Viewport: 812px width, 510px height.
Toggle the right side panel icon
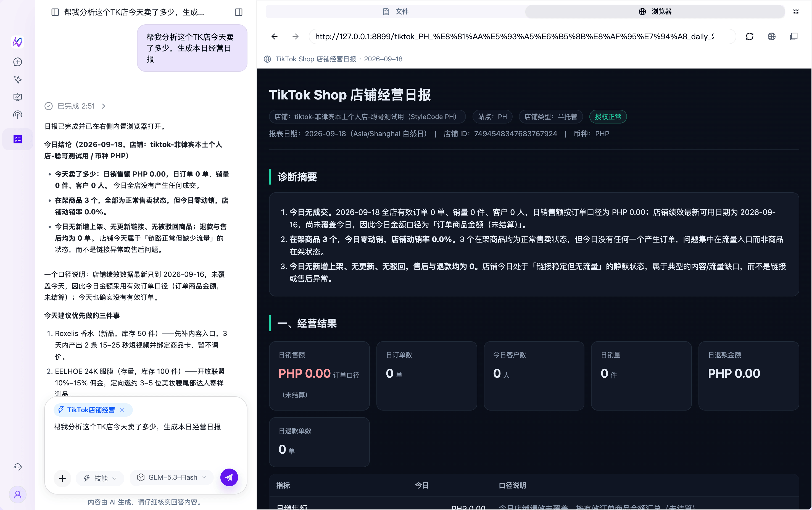(x=238, y=12)
